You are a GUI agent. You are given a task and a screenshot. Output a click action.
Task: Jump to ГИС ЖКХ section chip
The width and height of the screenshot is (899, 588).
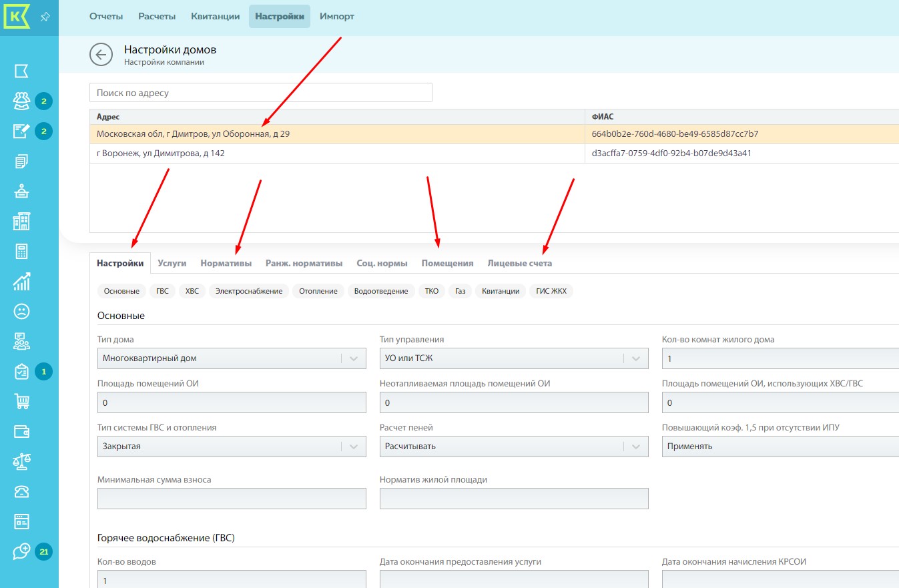click(x=552, y=291)
